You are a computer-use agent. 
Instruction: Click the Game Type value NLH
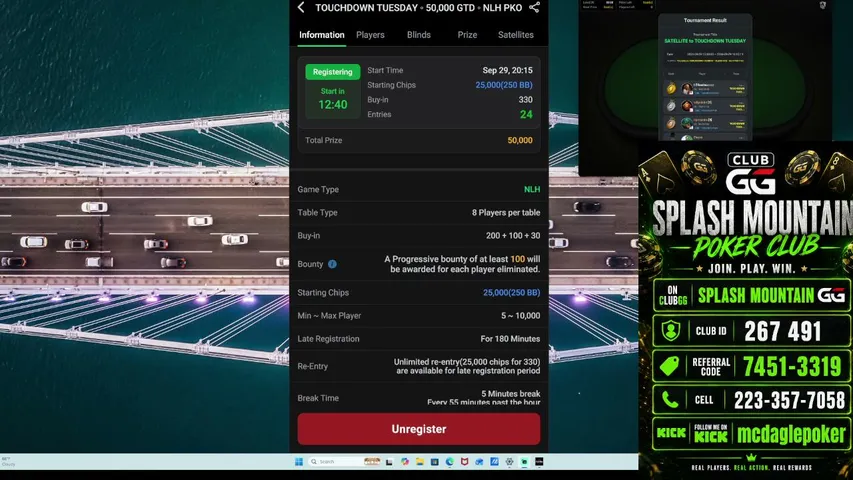[x=531, y=189]
